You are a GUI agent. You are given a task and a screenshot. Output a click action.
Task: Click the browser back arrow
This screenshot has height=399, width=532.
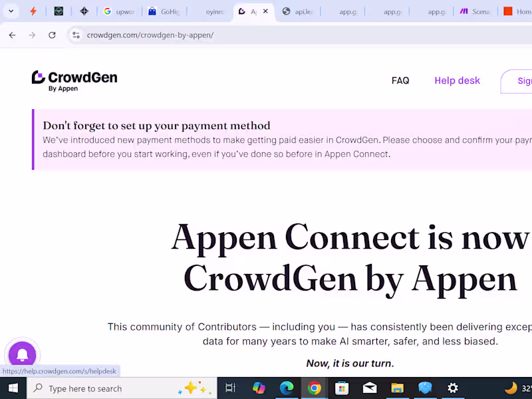[x=12, y=35]
